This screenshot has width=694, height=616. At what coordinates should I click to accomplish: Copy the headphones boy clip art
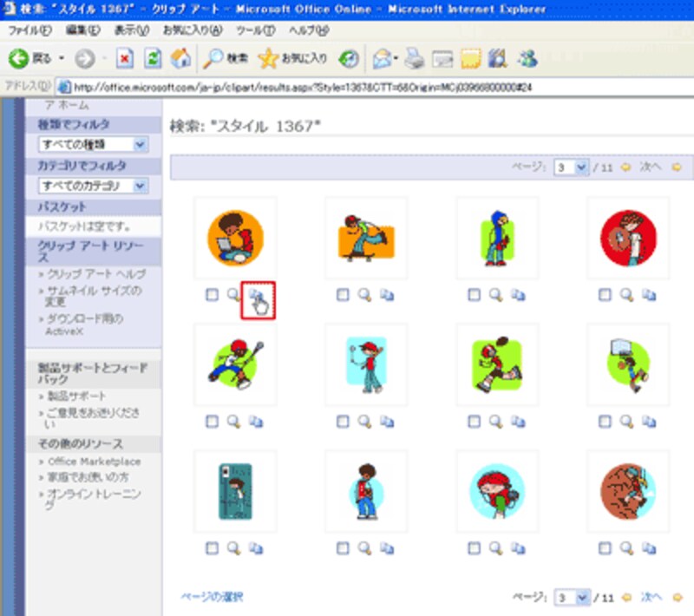click(x=518, y=548)
